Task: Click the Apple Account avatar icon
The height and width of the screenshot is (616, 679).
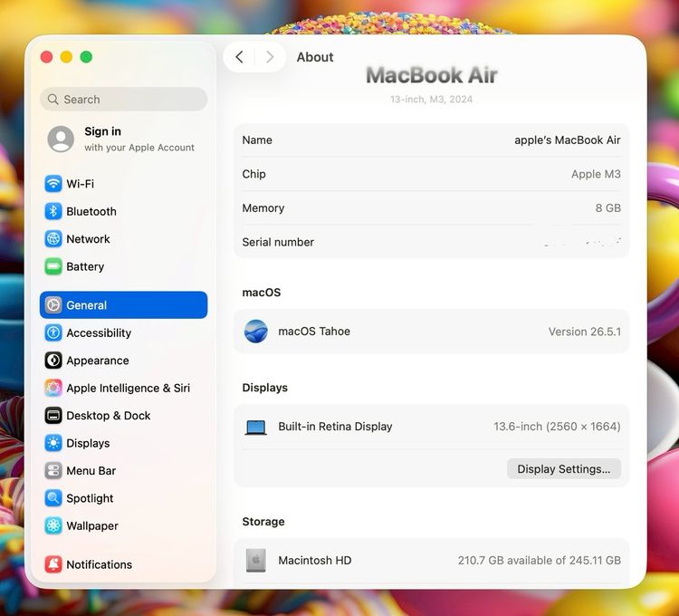Action: pyautogui.click(x=61, y=140)
